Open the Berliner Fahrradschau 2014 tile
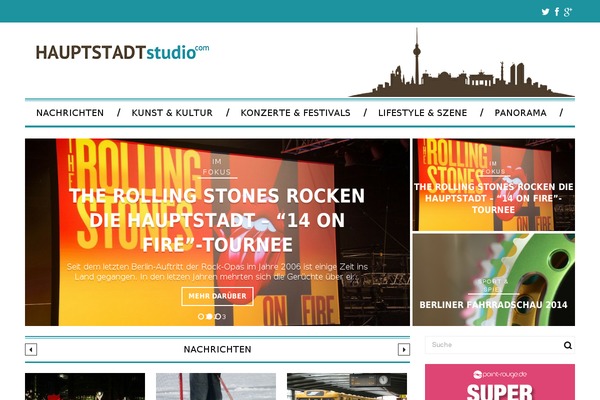 click(494, 280)
